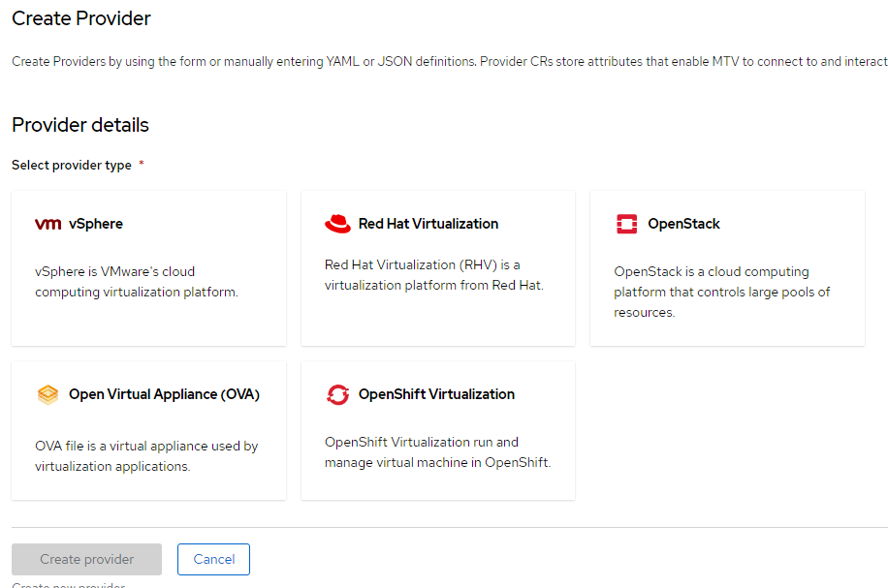
Task: Select the Open Virtual Appliance (OVA) card
Action: click(x=149, y=431)
